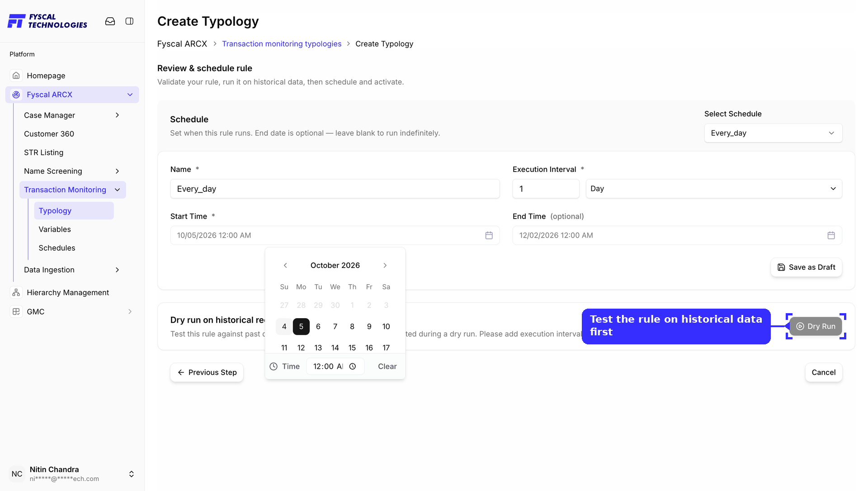
Task: Click the GMC grid icon
Action: coord(16,312)
